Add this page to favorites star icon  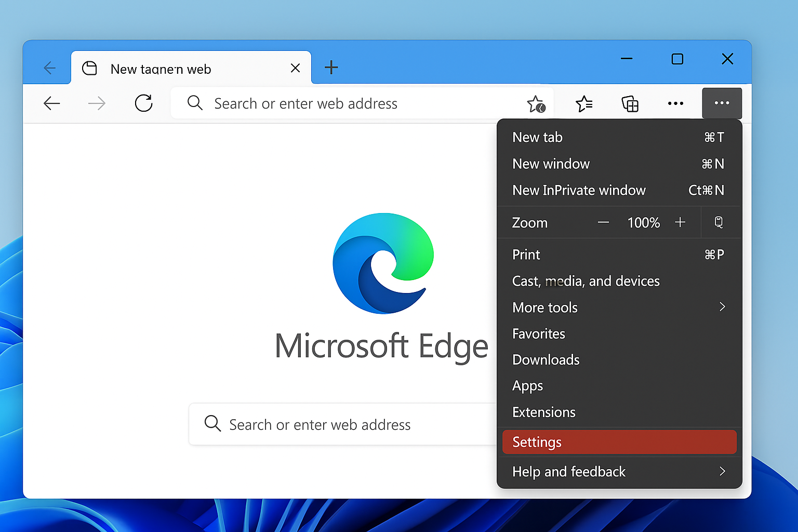click(x=536, y=103)
